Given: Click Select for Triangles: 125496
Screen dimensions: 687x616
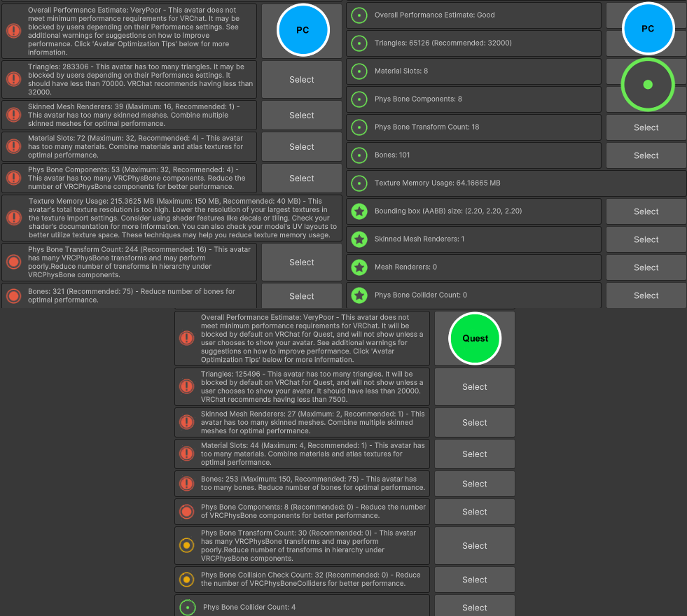Looking at the screenshot, I should [x=475, y=386].
